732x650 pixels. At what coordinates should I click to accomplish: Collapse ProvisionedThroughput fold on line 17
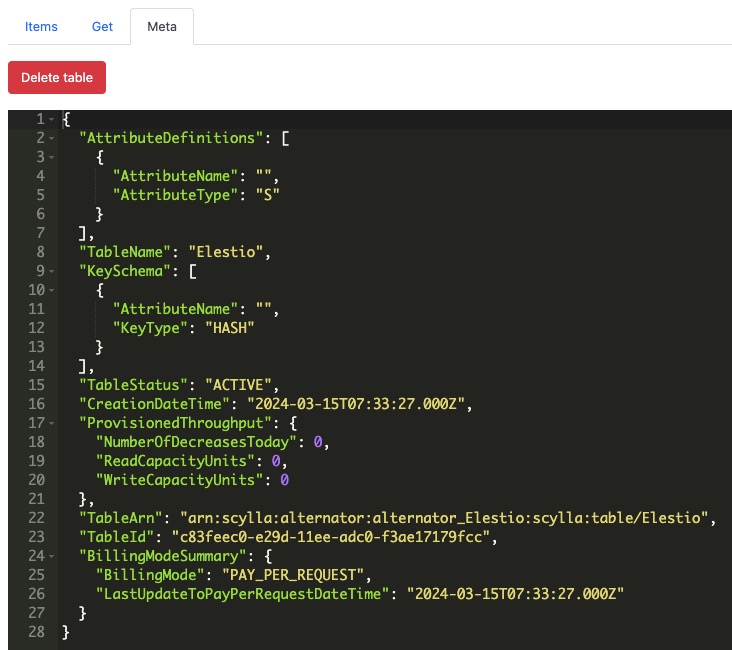[x=51, y=424]
